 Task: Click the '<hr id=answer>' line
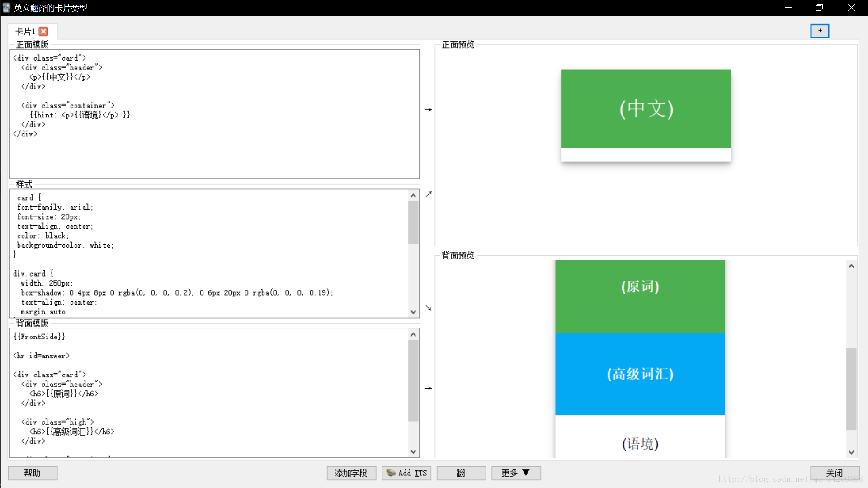pyautogui.click(x=42, y=356)
